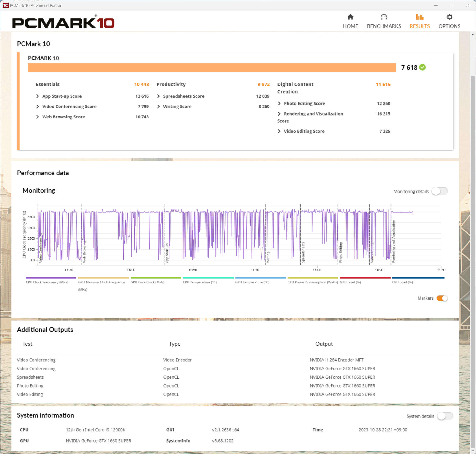The width and height of the screenshot is (476, 454).
Task: Open the Home tab
Action: (350, 21)
